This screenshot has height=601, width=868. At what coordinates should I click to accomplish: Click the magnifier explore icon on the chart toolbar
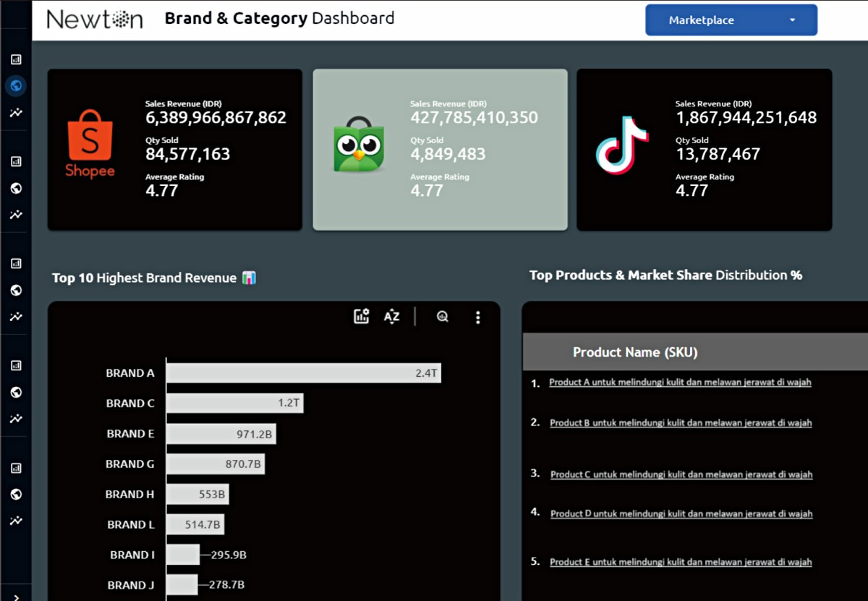pos(443,316)
